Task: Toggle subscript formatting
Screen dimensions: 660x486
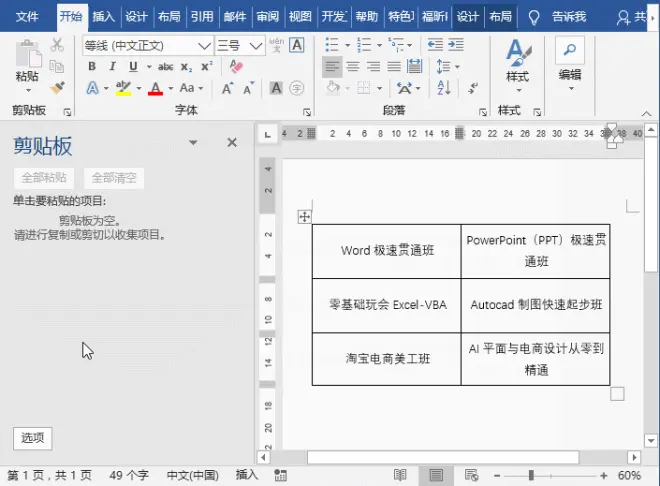Action: 186,67
